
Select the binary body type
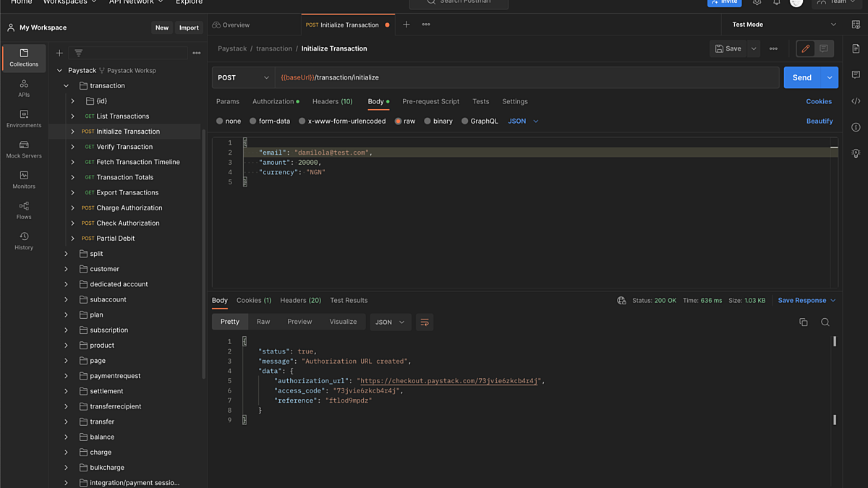(x=438, y=121)
